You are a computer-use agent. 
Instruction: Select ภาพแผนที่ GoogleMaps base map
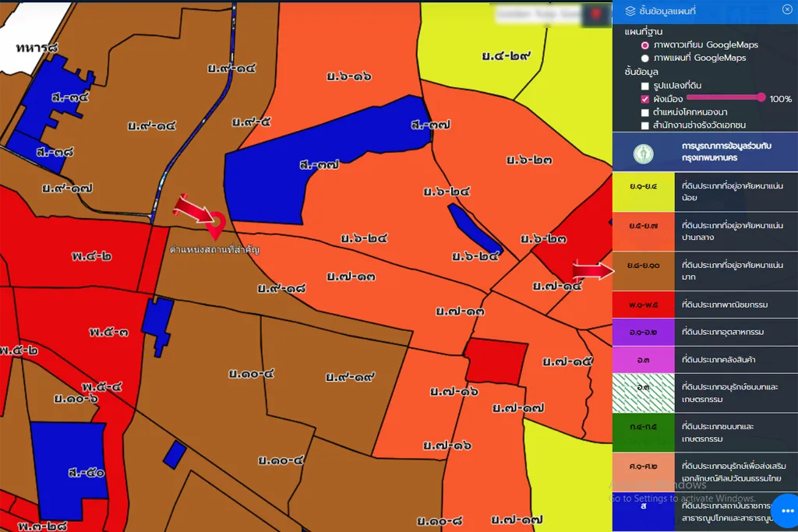[x=644, y=58]
